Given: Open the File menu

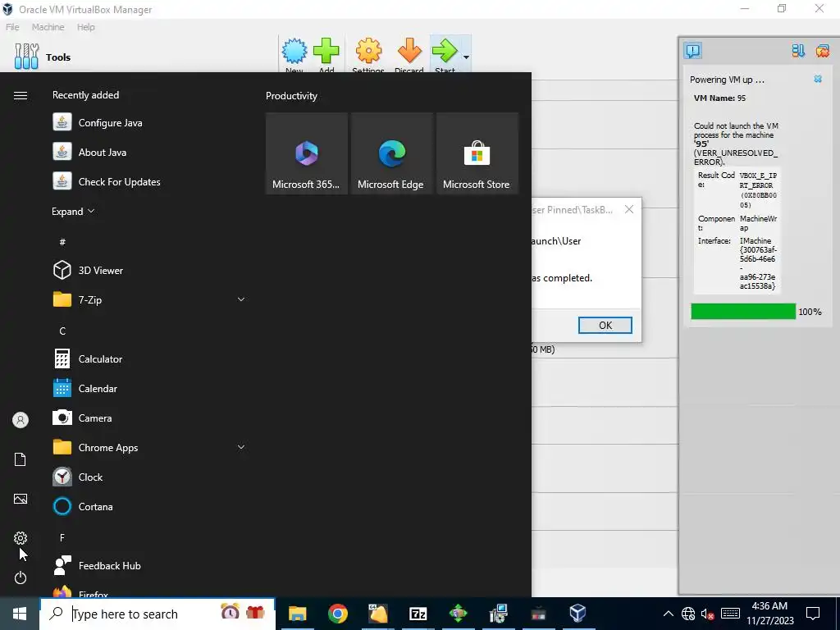Looking at the screenshot, I should point(12,27).
